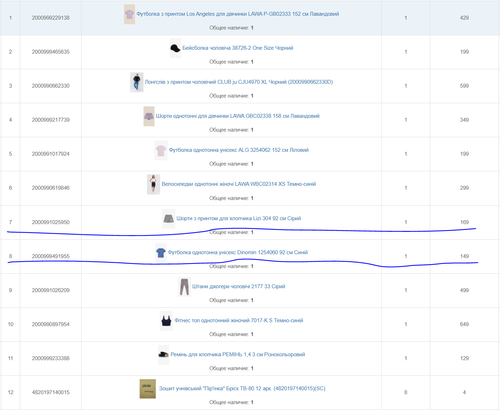Click price 499 in jogger pants row
The height and width of the screenshot is (412, 500).
(x=464, y=290)
